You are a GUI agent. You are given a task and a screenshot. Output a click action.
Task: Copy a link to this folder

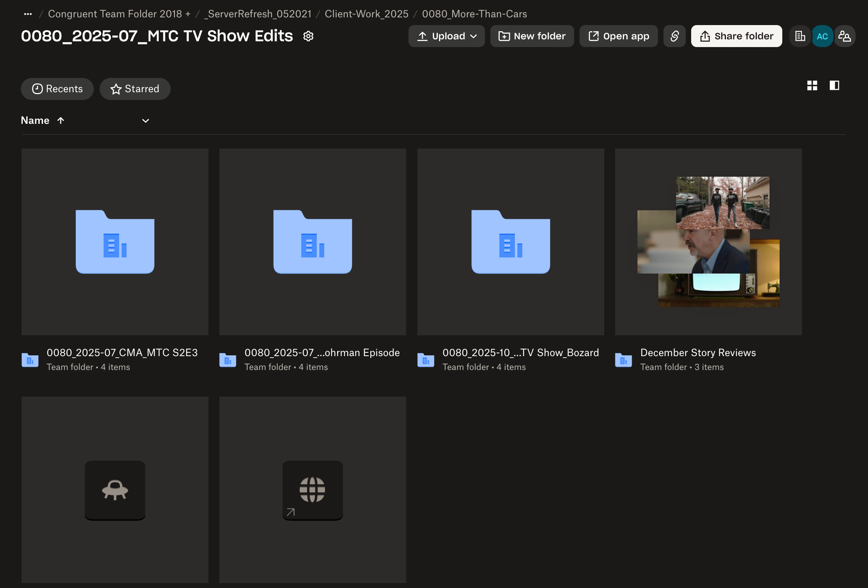coord(674,36)
